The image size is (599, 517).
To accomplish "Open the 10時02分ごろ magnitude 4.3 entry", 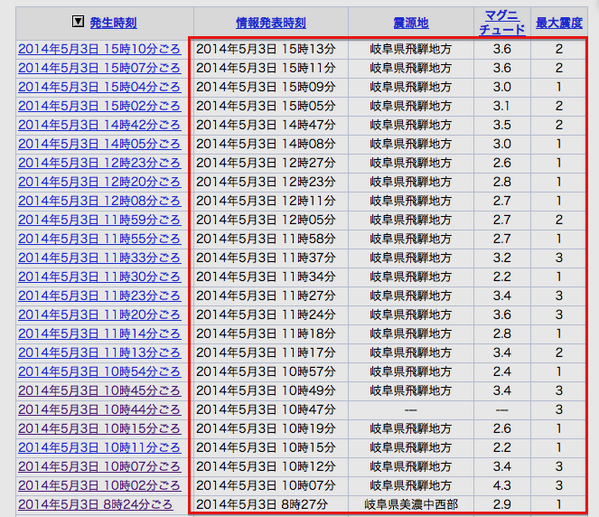I will click(x=99, y=486).
